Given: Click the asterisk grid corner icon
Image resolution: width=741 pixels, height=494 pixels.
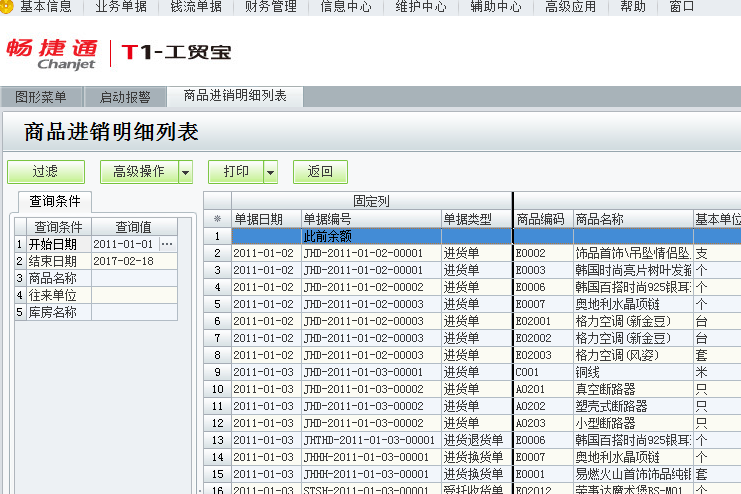Looking at the screenshot, I should [x=217, y=219].
